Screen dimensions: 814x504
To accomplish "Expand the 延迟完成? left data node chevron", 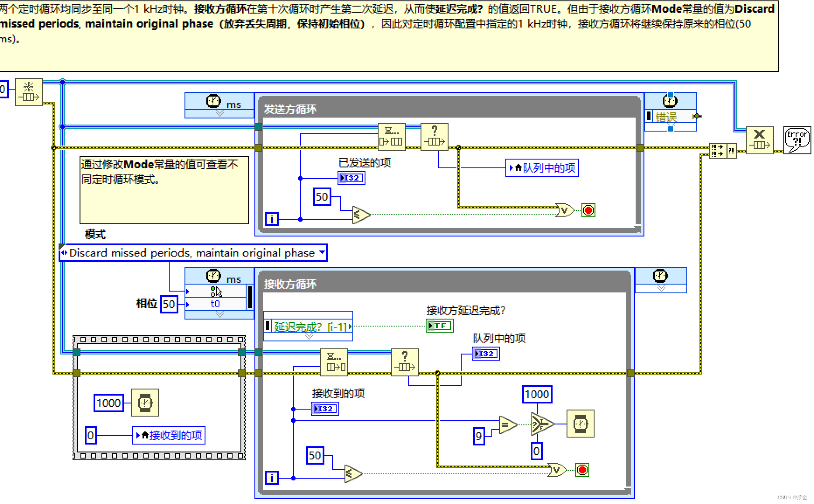I will [x=309, y=336].
